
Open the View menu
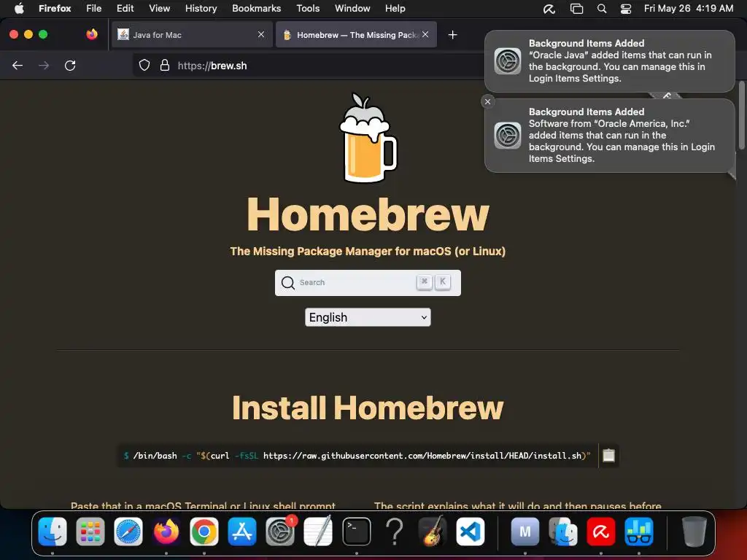point(159,9)
